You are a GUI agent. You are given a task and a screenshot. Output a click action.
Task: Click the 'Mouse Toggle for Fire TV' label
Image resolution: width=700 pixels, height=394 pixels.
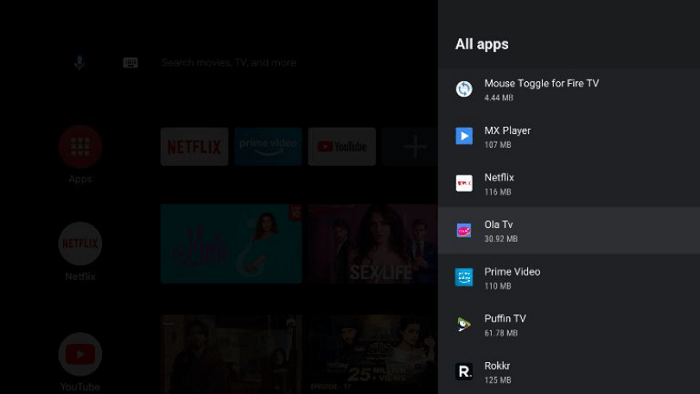pos(542,83)
